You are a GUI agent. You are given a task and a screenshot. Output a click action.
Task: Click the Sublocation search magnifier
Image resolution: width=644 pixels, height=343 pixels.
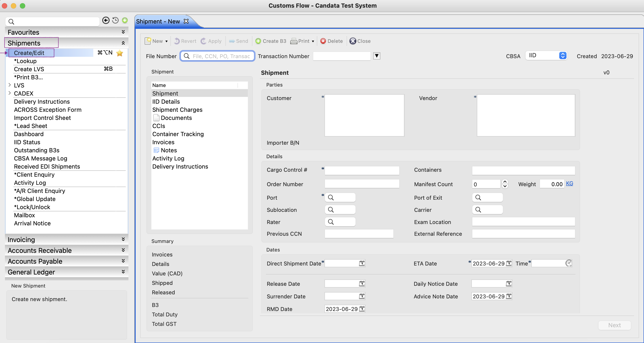(331, 210)
